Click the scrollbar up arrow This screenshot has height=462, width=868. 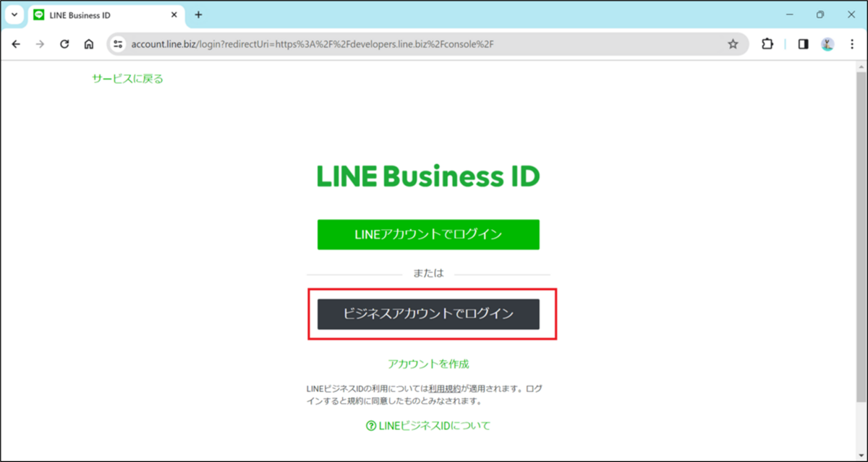pyautogui.click(x=861, y=67)
